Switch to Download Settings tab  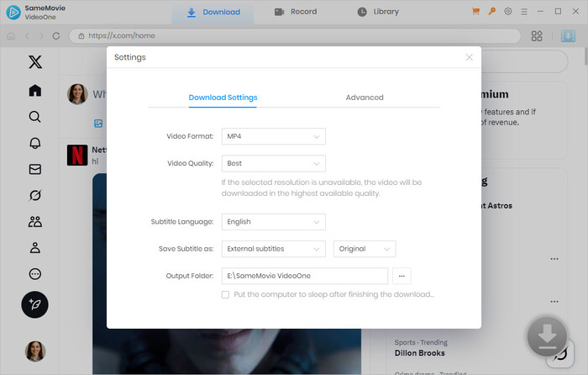pos(223,98)
